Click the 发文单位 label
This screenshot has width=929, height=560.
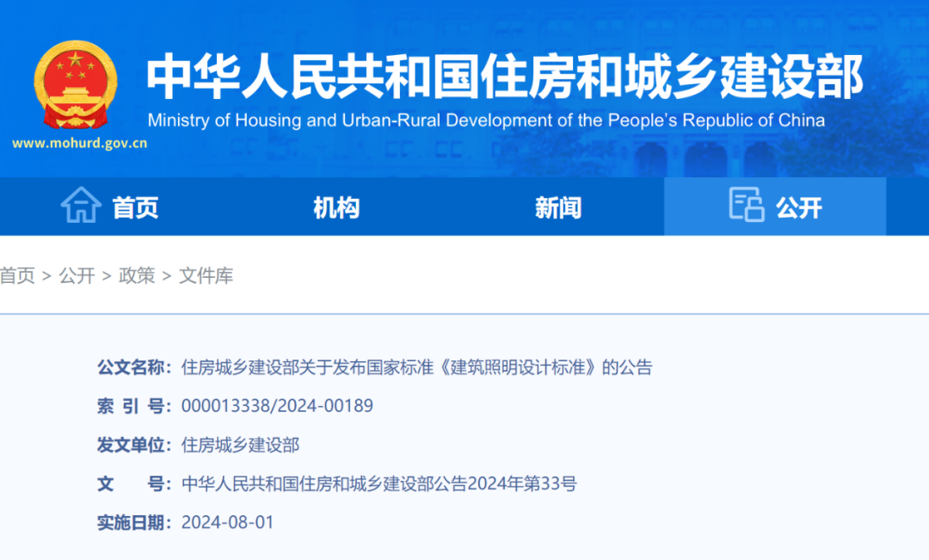(x=134, y=445)
